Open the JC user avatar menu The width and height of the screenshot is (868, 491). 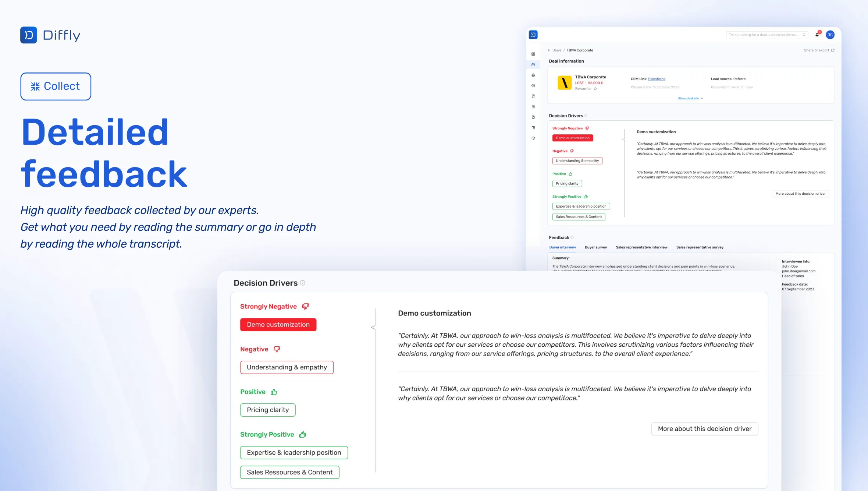tap(830, 35)
